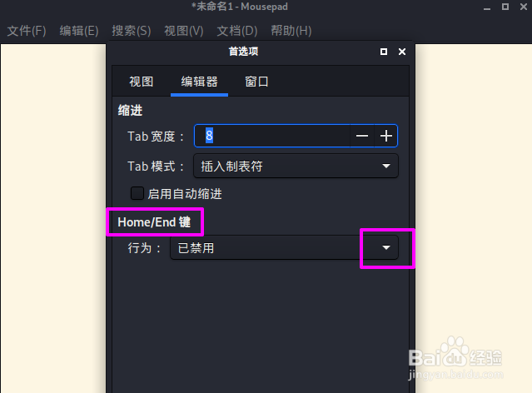Select the 编辑器 preferences tab
532x393 pixels.
[199, 82]
